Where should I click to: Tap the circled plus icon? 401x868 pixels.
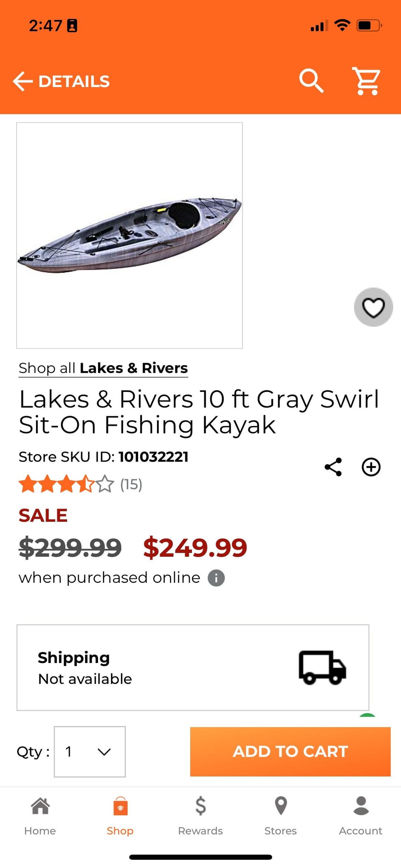click(371, 467)
